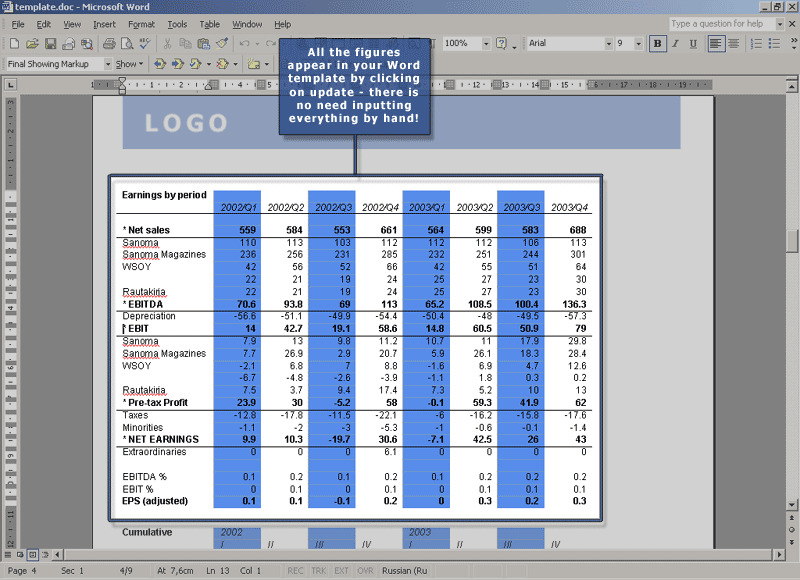The width and height of the screenshot is (800, 580).
Task: Switch to Web Layout view
Action: 20,554
